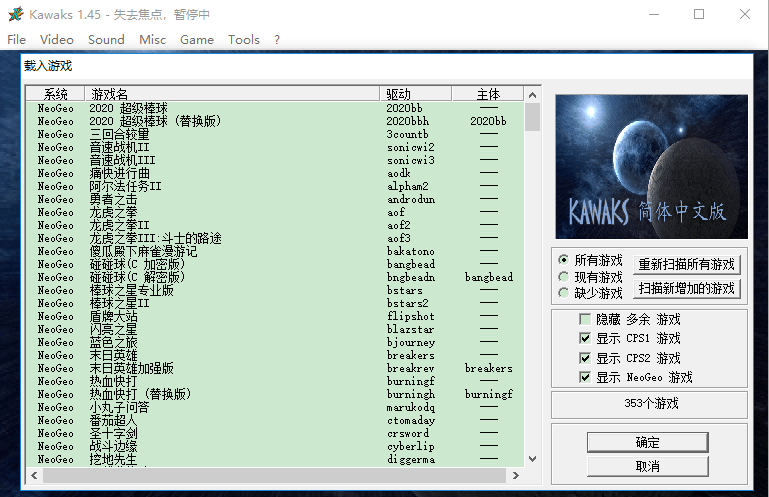This screenshot has width=769, height=497.
Task: Select the 现有游戏 radio button
Action: (x=564, y=277)
